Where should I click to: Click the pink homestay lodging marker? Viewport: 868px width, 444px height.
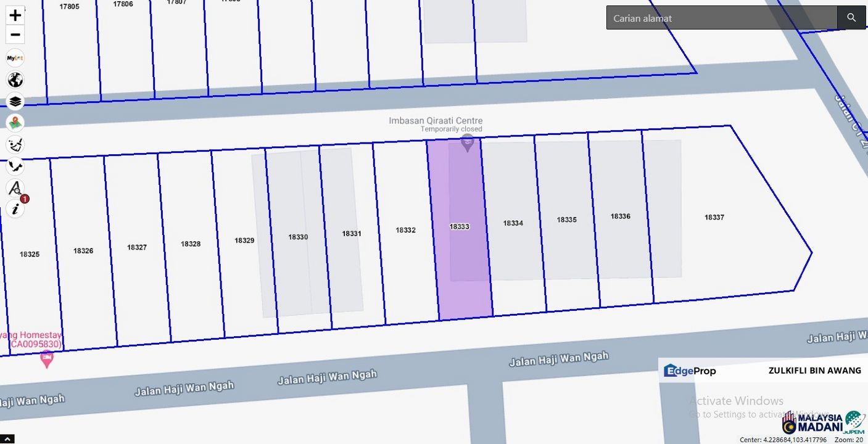point(46,358)
